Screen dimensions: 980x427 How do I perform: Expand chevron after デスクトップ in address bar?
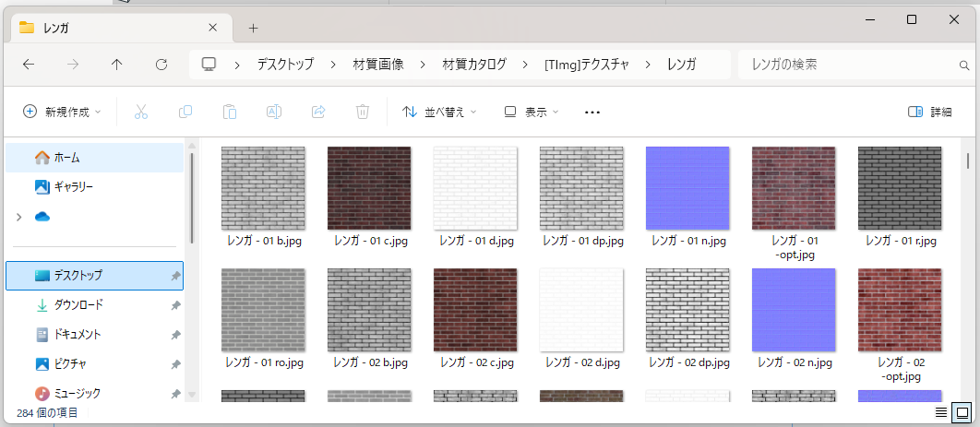tap(333, 65)
